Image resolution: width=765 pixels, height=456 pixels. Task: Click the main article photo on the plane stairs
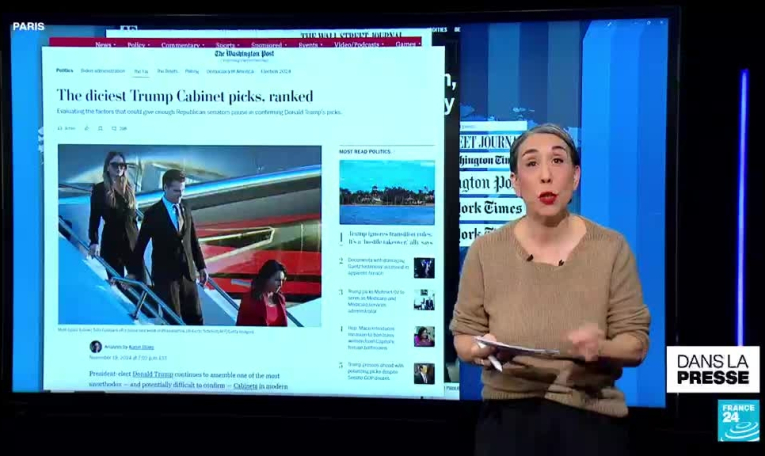pyautogui.click(x=190, y=235)
